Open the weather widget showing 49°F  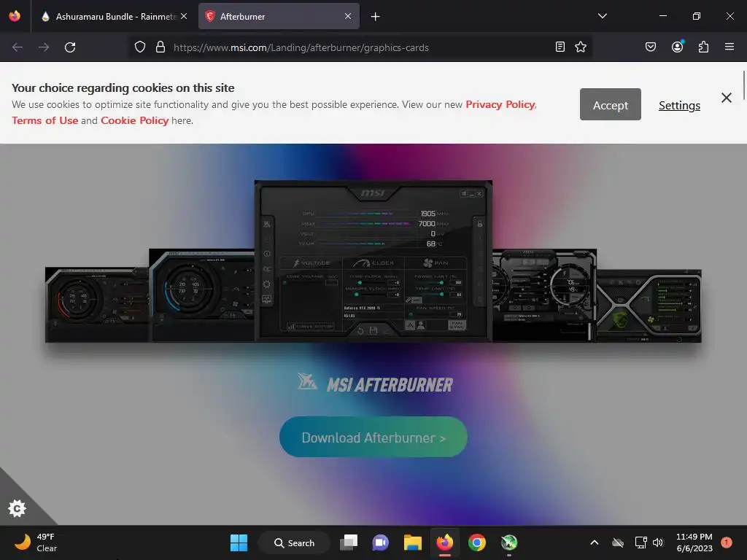(36, 542)
